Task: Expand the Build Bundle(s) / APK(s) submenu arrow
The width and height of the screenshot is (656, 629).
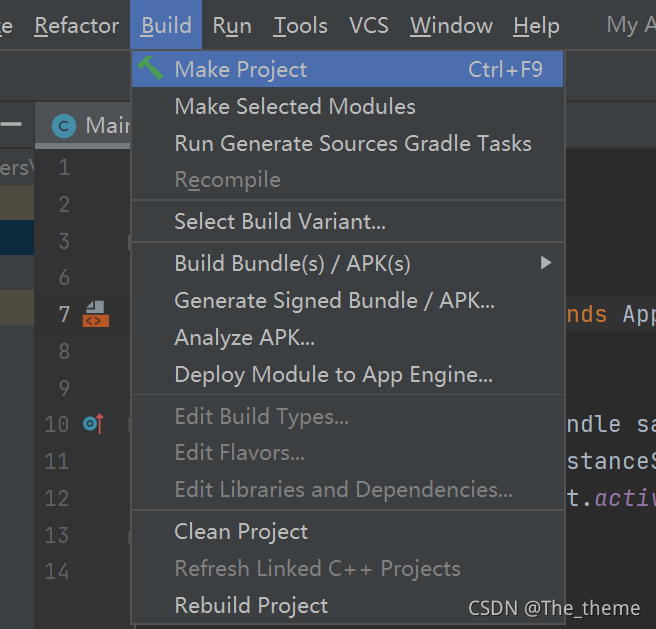Action: [x=546, y=263]
